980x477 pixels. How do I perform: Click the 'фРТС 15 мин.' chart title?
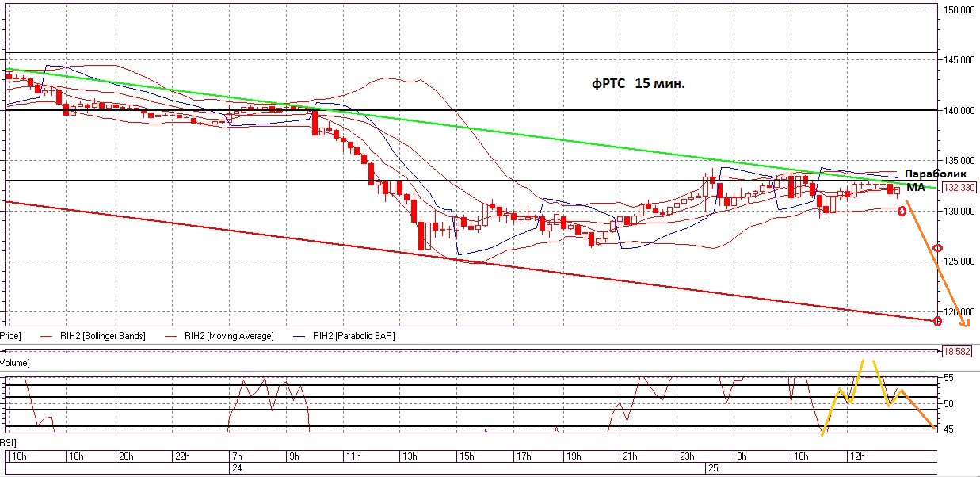coord(639,82)
